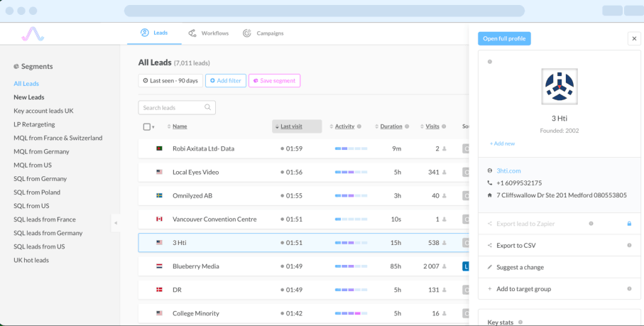The height and width of the screenshot is (326, 644).
Task: Close the lead details panel
Action: [x=634, y=38]
